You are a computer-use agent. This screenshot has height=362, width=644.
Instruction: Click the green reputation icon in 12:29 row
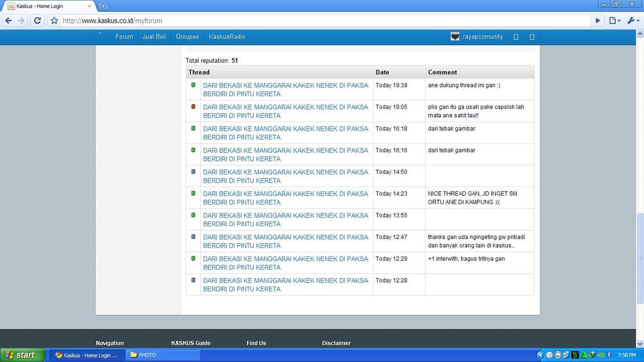193,258
